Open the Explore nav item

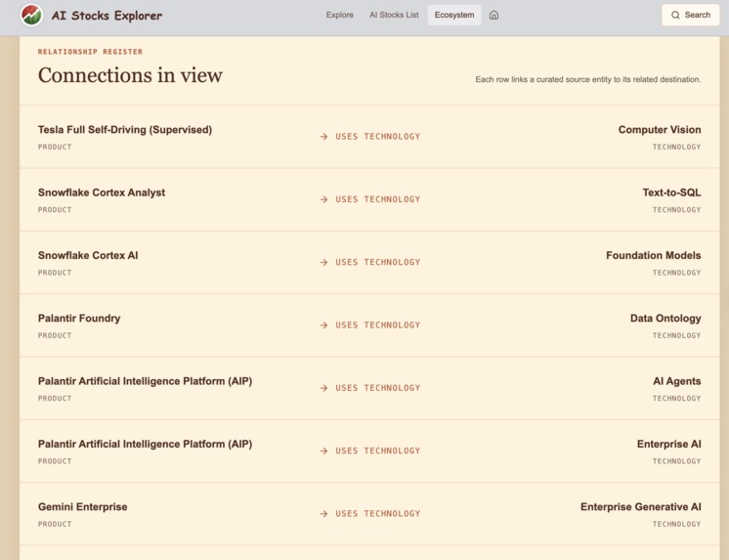[339, 15]
